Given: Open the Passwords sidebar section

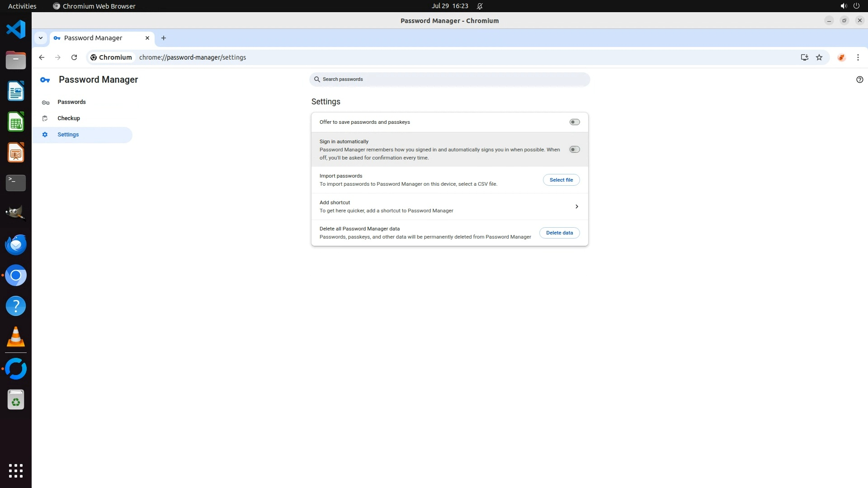Looking at the screenshot, I should click(x=71, y=102).
